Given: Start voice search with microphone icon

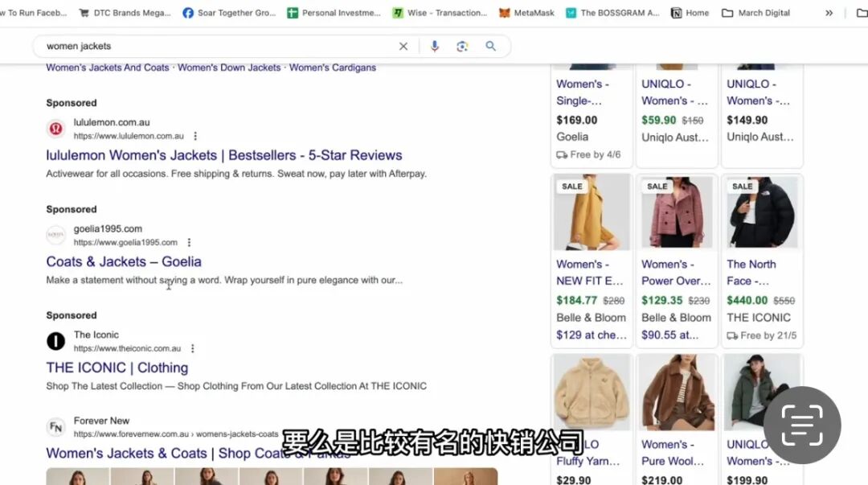Looking at the screenshot, I should [435, 47].
